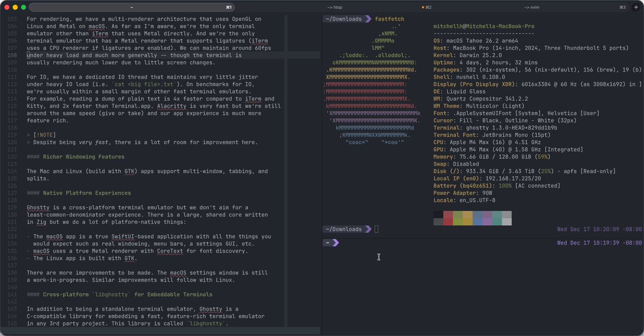Click the 'Packages: 302 (nix-system)' line
This screenshot has height=336, width=644.
(x=537, y=70)
